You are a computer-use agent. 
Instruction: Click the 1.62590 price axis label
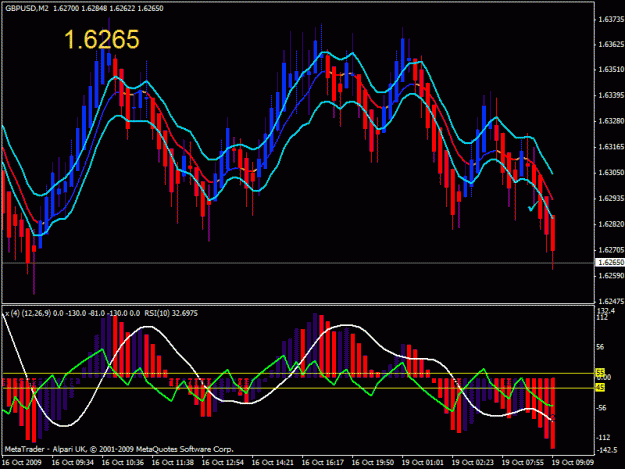pos(611,276)
